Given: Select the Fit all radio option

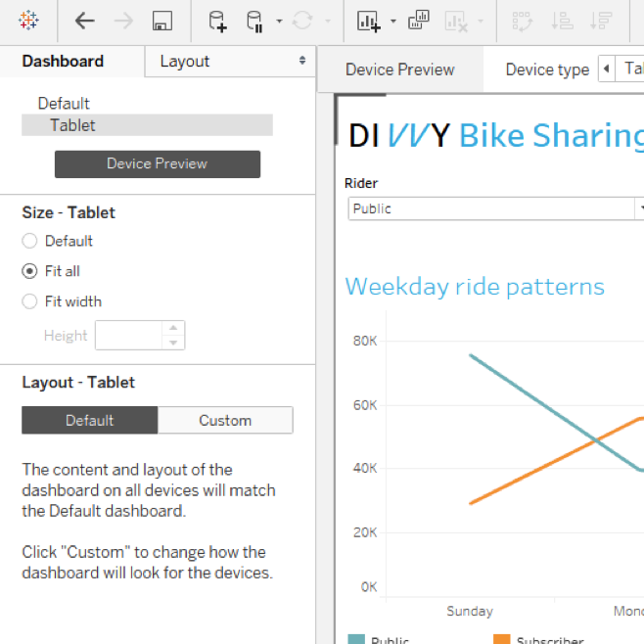Looking at the screenshot, I should [29, 271].
